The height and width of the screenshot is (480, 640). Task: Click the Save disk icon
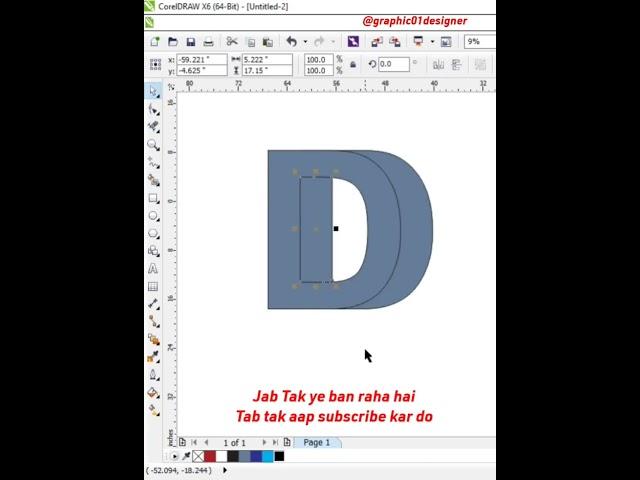(190, 42)
